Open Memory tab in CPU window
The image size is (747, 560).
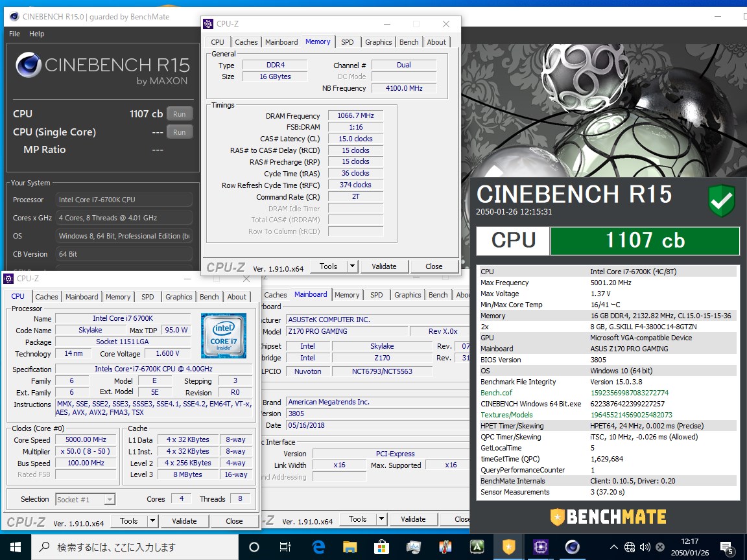[x=118, y=297]
